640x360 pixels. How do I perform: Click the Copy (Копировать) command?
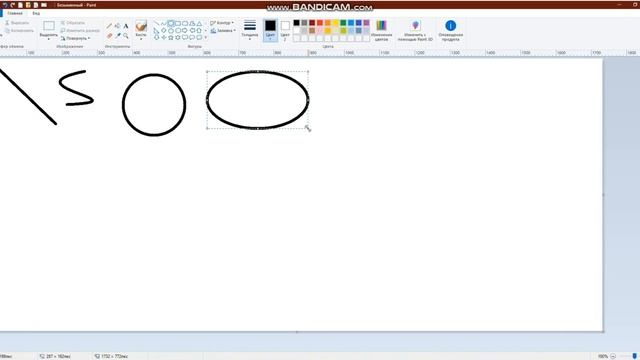19,31
